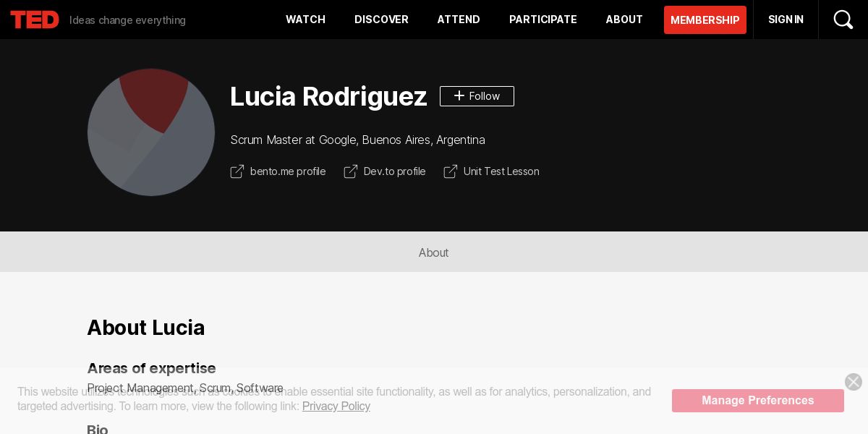Screen dimensions: 868x434
Task: Open the bento.me profile link
Action: pyautogui.click(x=288, y=171)
